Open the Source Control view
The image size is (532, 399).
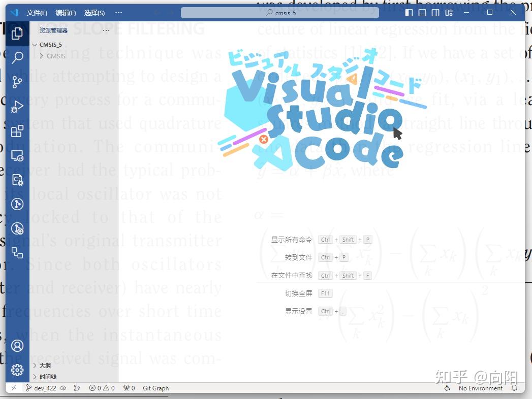pos(17,82)
